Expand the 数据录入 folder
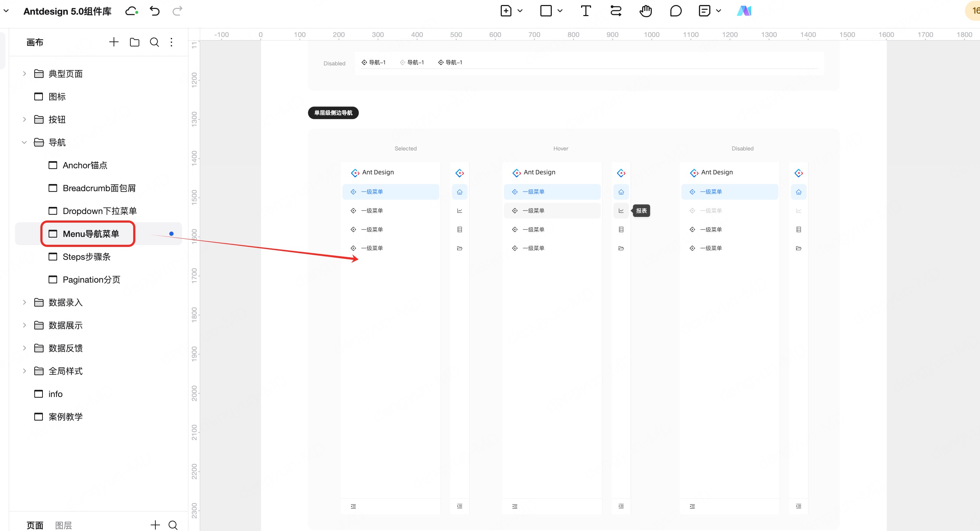 coord(24,302)
